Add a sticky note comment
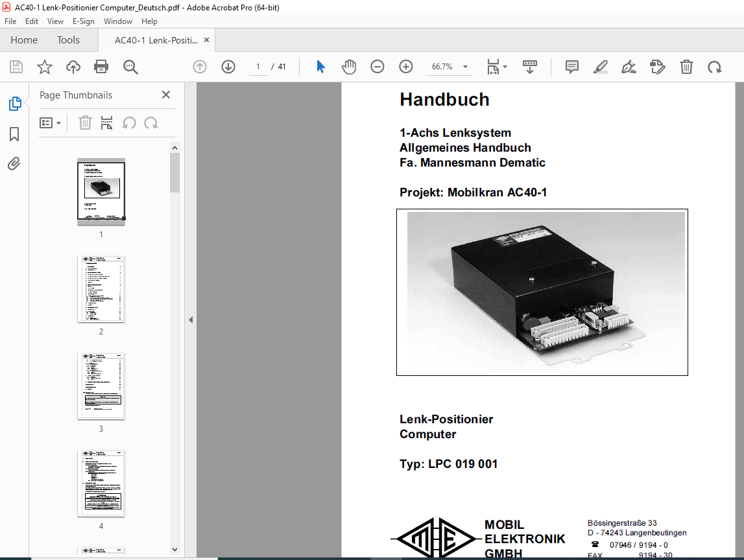 tap(572, 67)
